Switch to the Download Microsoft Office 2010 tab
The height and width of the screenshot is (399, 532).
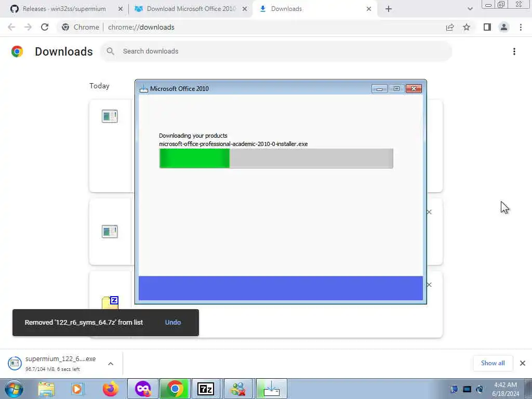point(190,9)
